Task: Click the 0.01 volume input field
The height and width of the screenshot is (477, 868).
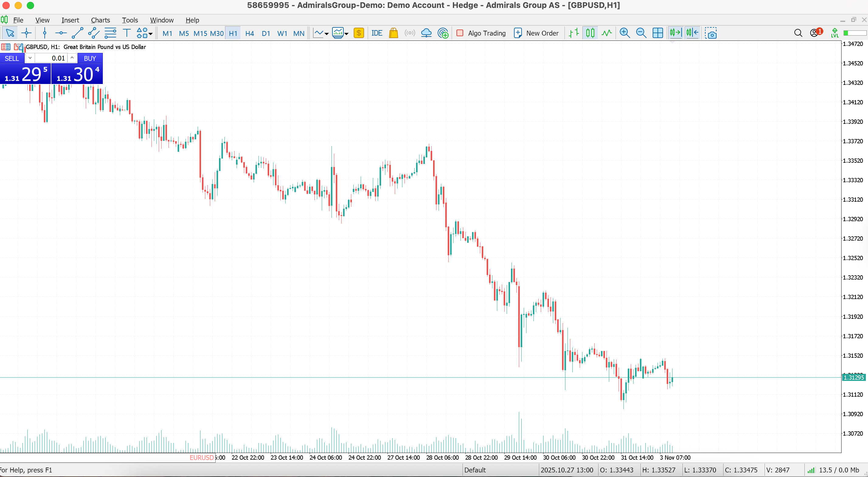Action: pos(51,58)
